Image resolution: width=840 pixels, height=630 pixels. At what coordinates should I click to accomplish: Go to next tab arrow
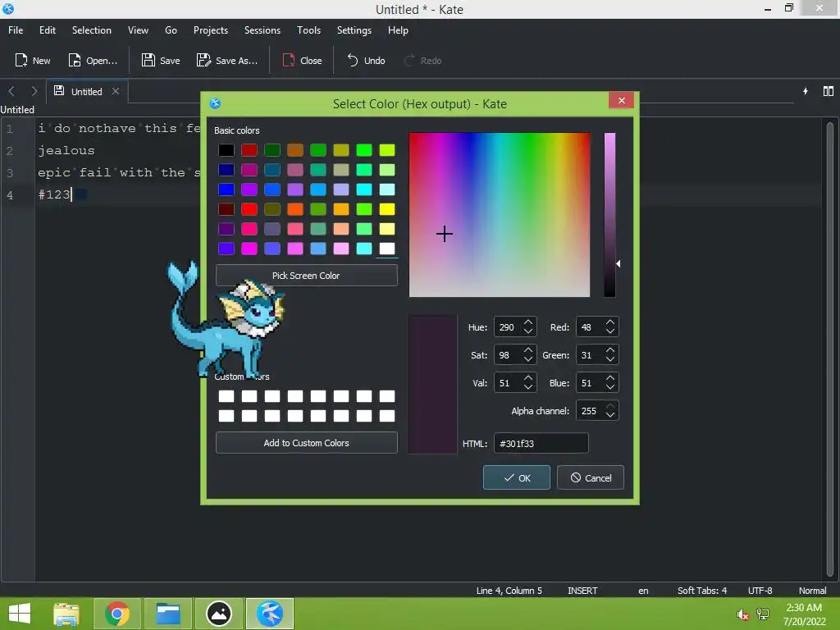pyautogui.click(x=34, y=91)
